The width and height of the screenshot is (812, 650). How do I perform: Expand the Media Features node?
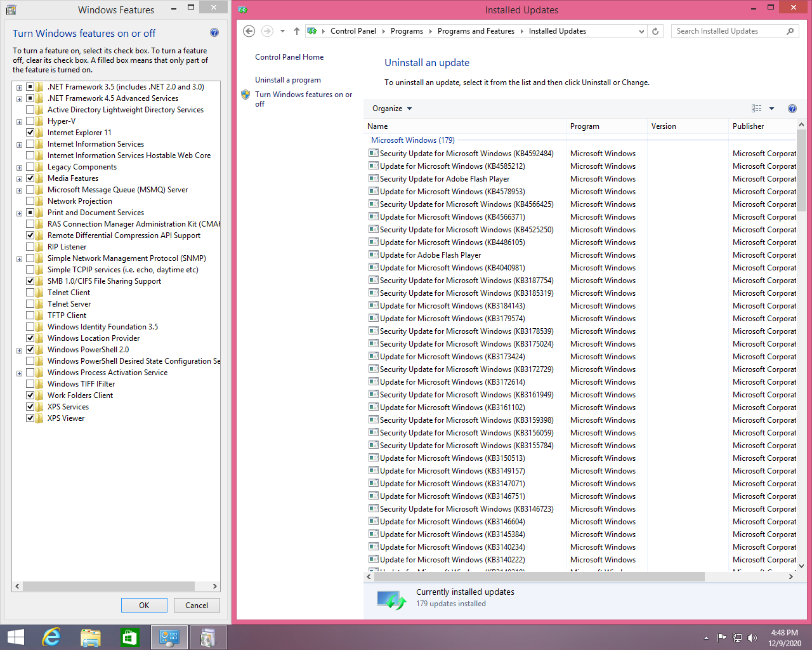(19, 179)
